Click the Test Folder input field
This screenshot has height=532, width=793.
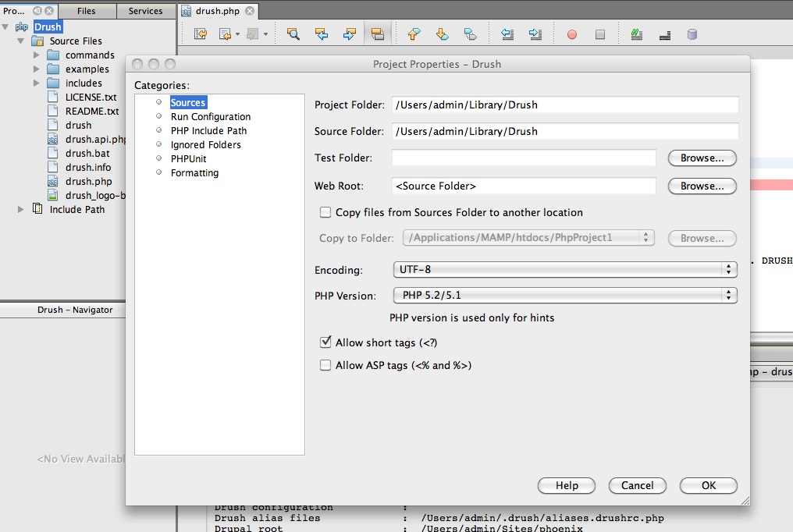click(x=524, y=158)
